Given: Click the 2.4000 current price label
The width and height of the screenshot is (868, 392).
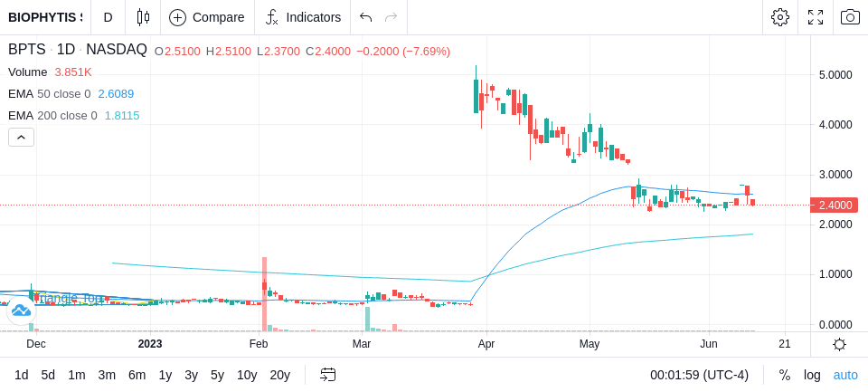Looking at the screenshot, I should pyautogui.click(x=835, y=206).
